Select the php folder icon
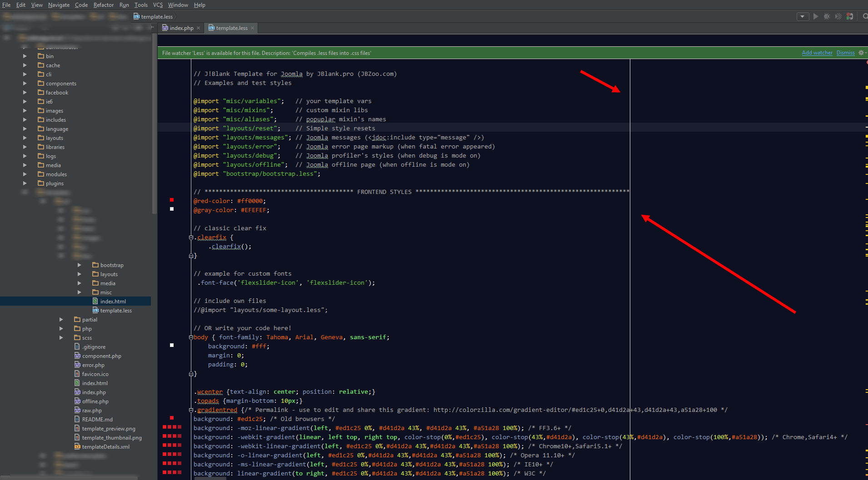This screenshot has height=480, width=868. 77,328
